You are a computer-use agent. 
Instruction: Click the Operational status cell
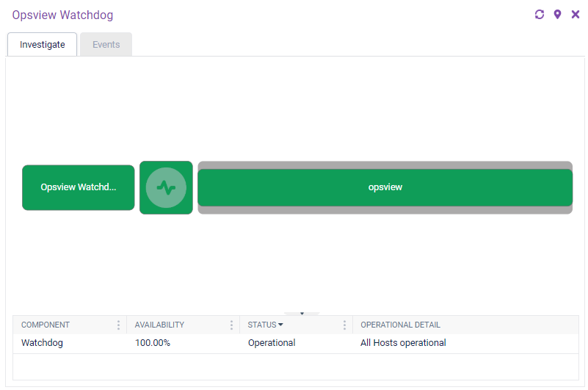[x=272, y=343]
